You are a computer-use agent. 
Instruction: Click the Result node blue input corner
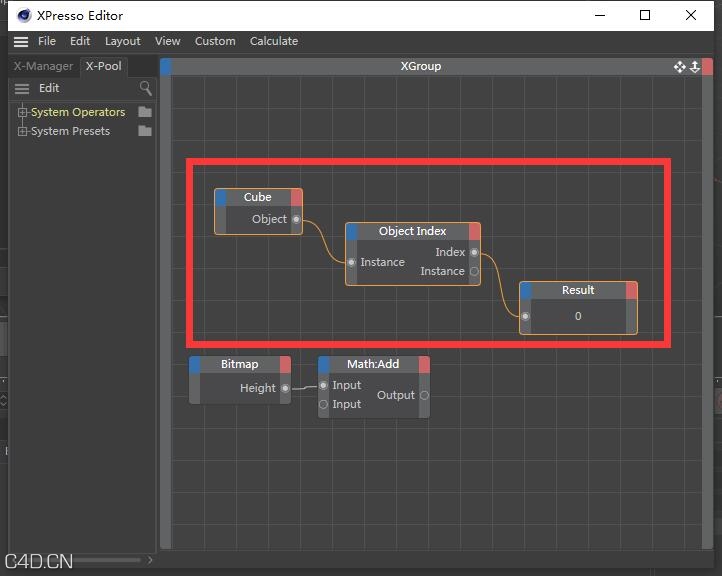(526, 291)
